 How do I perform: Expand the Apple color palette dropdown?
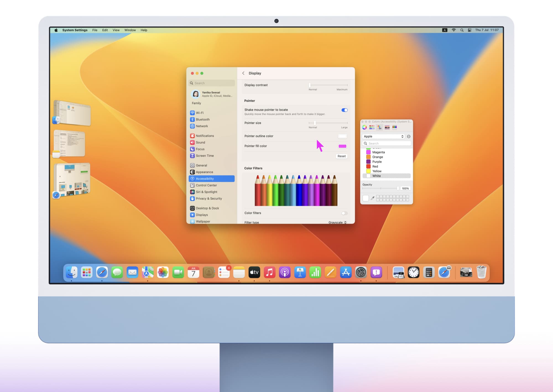click(383, 137)
